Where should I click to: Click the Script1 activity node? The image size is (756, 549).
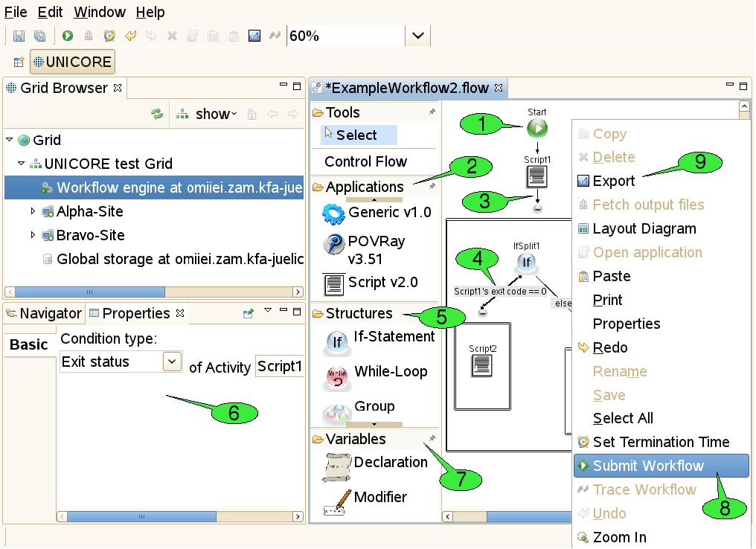(537, 176)
